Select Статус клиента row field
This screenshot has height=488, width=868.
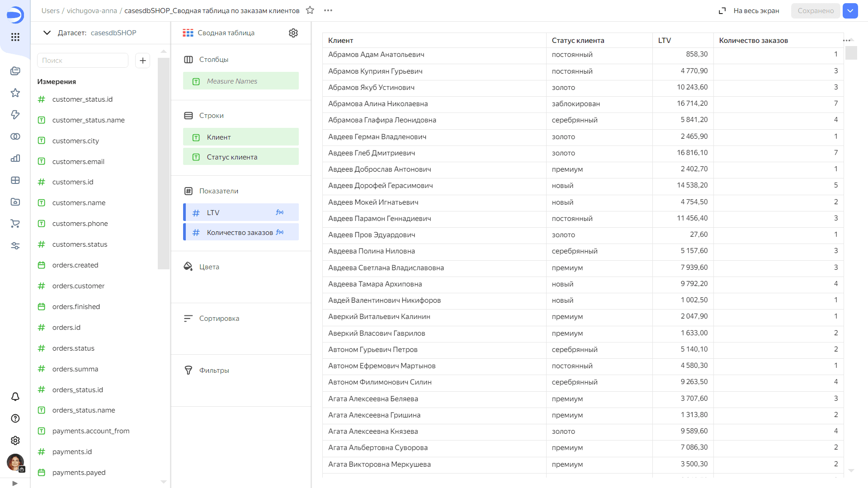tap(241, 157)
